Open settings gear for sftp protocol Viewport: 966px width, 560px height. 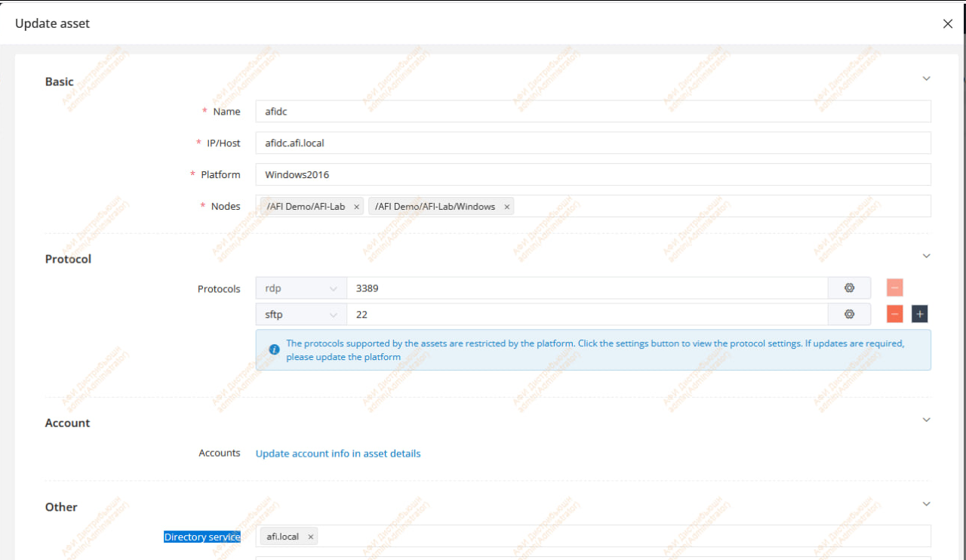click(x=849, y=314)
